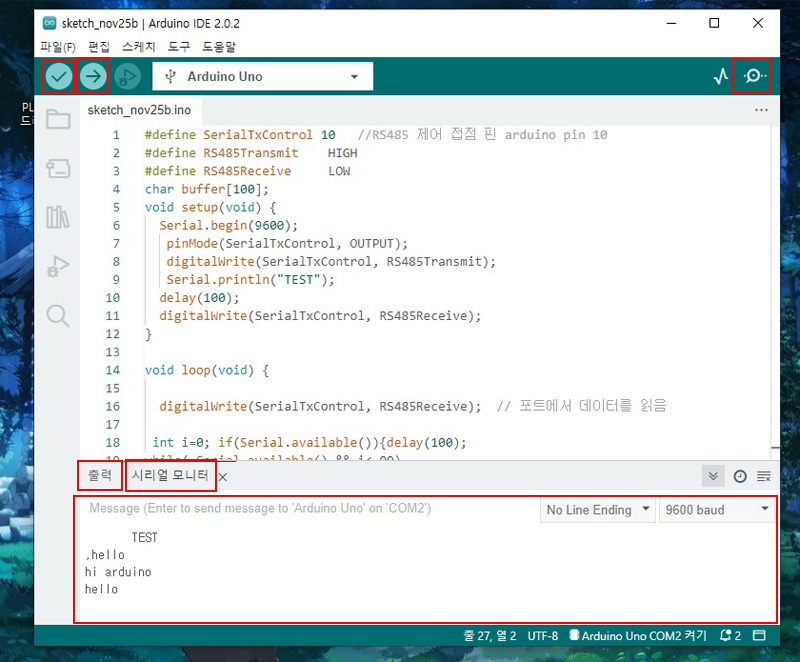800x662 pixels.
Task: Toggle autoscroll in serial monitor
Action: pos(713,476)
